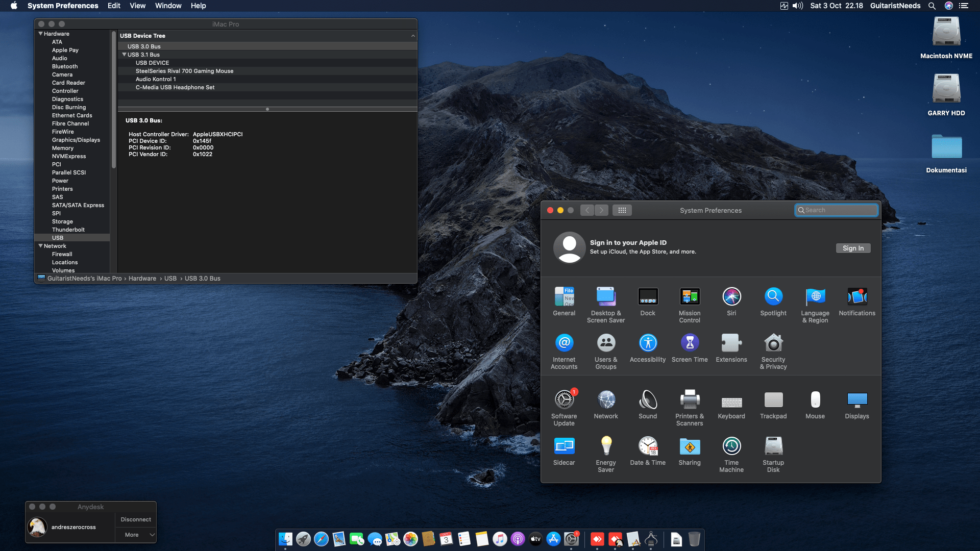Open Spotlight preferences
980x551 pixels.
tap(773, 301)
